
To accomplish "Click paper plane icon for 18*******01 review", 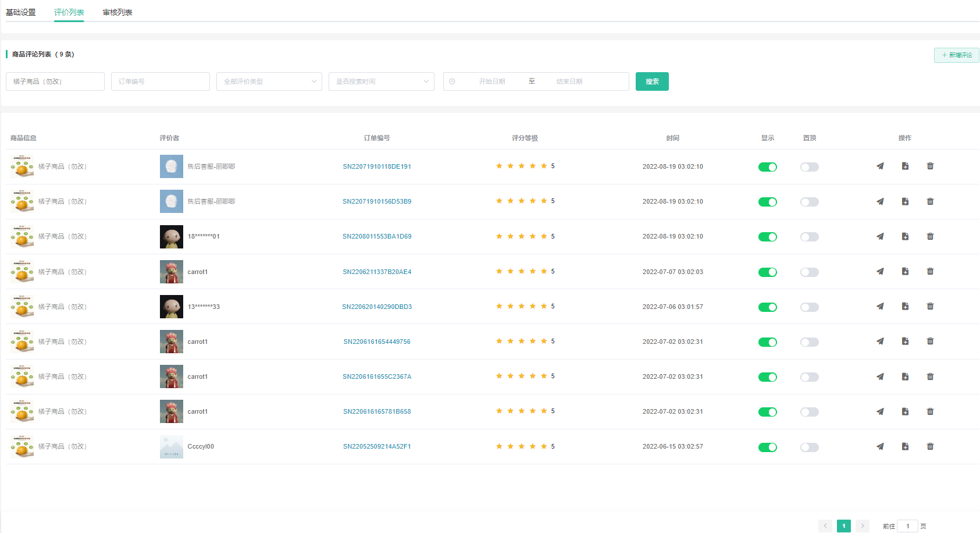I will pos(880,236).
